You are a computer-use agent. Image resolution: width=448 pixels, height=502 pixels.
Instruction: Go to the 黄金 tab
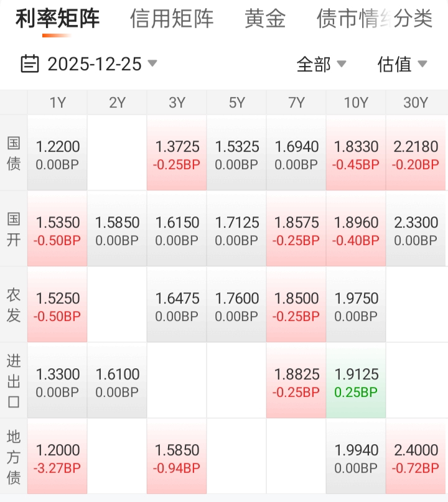265,19
